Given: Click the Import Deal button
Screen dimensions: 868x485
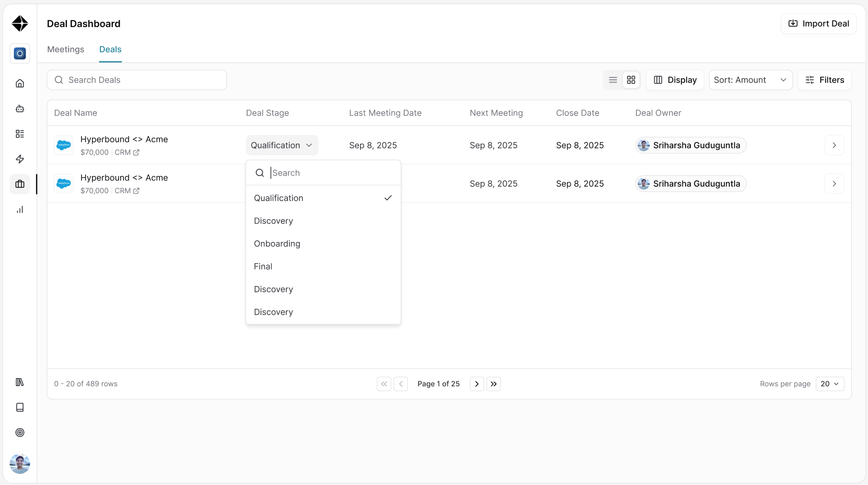Looking at the screenshot, I should pyautogui.click(x=819, y=23).
